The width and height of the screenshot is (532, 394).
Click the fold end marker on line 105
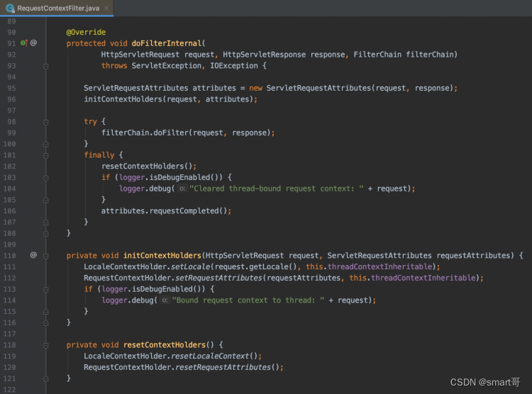(x=46, y=200)
